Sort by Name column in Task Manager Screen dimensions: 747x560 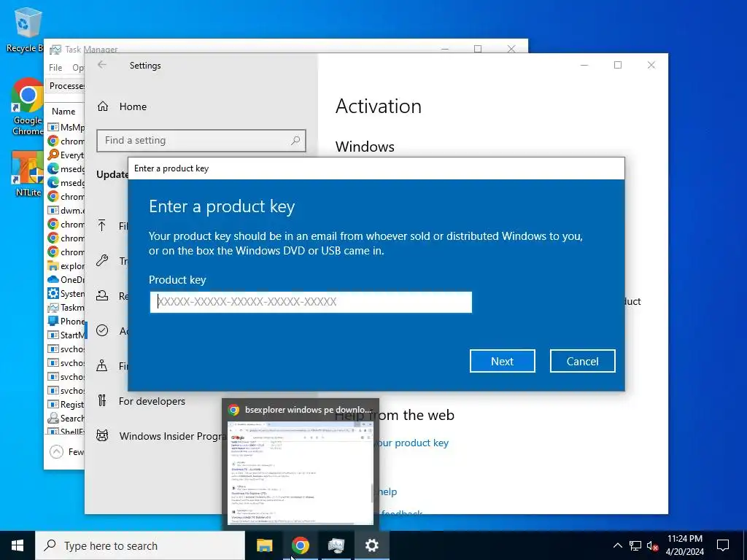[x=63, y=112]
